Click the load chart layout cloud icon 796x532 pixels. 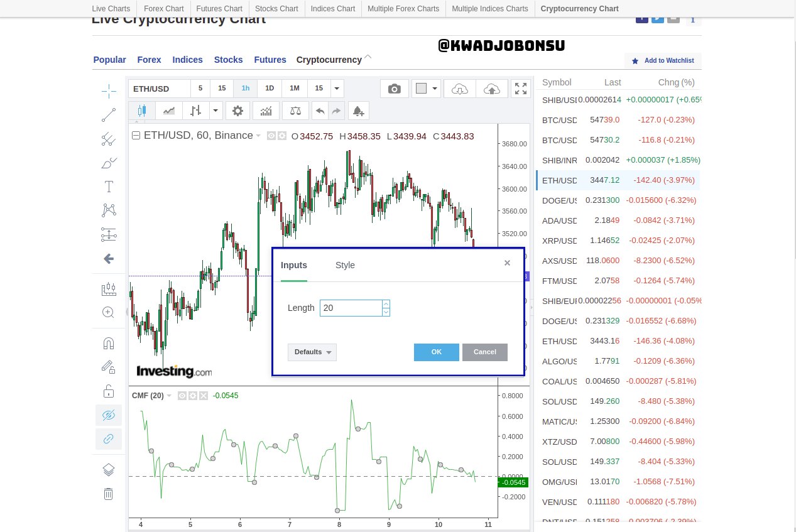460,89
